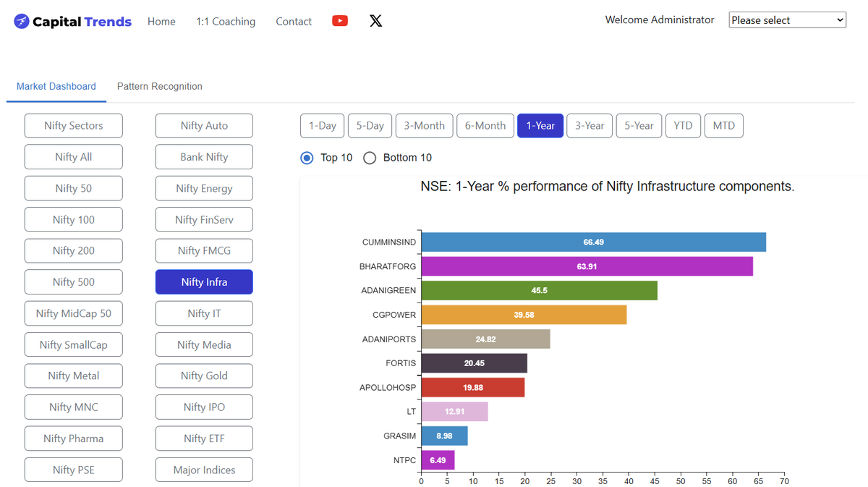Select the Nifty PSE button

click(74, 470)
